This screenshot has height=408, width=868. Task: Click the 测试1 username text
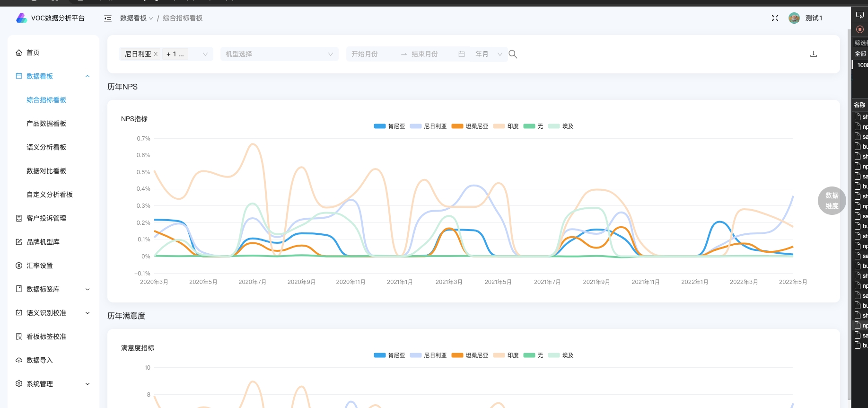click(x=814, y=18)
